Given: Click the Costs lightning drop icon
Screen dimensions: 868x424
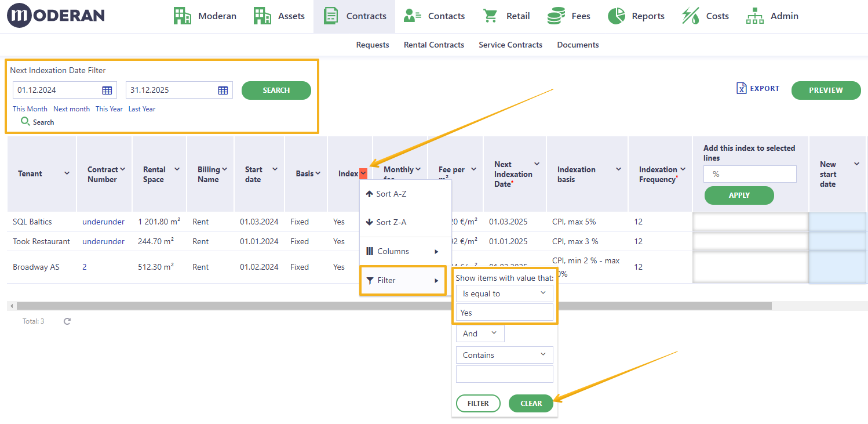Looking at the screenshot, I should point(690,16).
